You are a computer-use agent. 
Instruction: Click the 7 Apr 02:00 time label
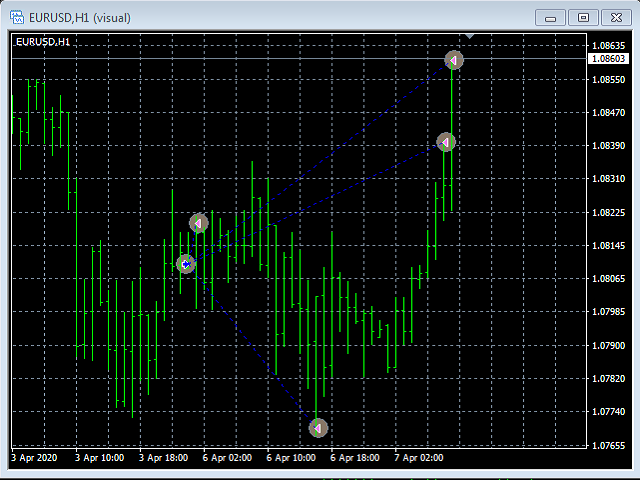click(x=419, y=458)
